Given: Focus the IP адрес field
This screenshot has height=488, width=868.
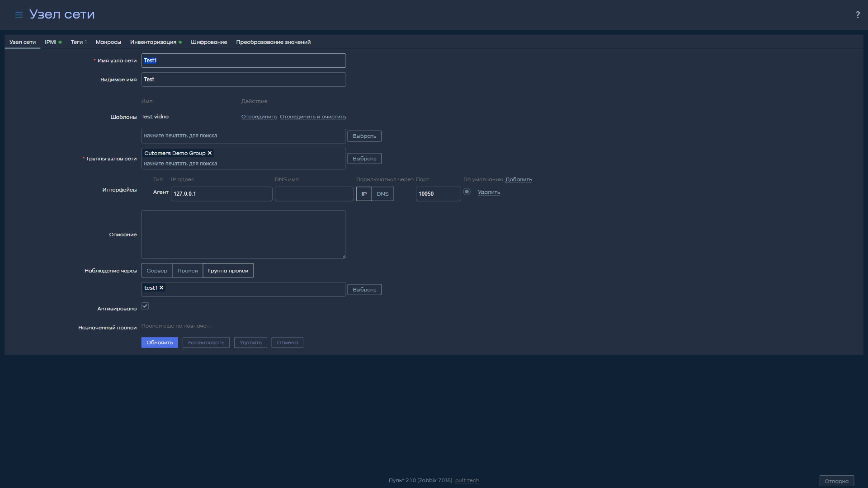Looking at the screenshot, I should coord(222,194).
